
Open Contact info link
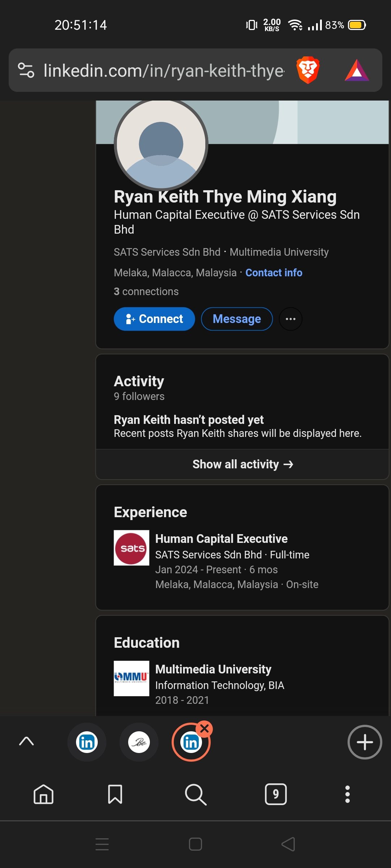click(x=274, y=273)
